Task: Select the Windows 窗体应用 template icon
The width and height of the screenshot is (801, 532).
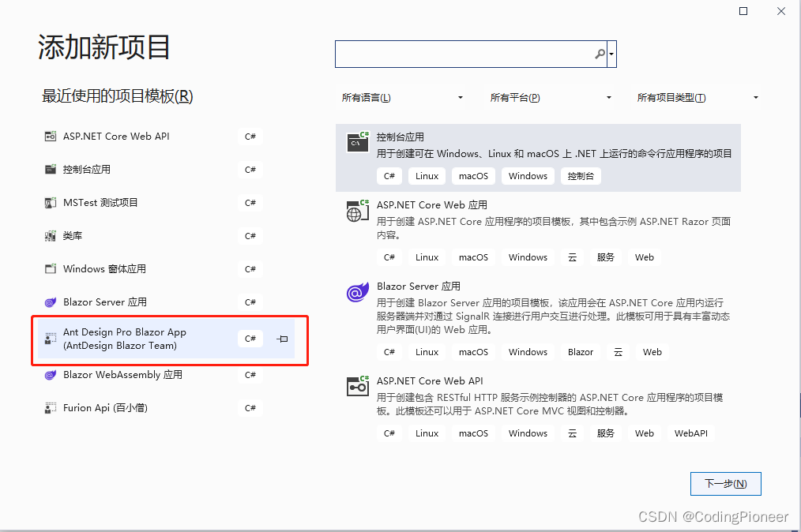Action: click(49, 268)
